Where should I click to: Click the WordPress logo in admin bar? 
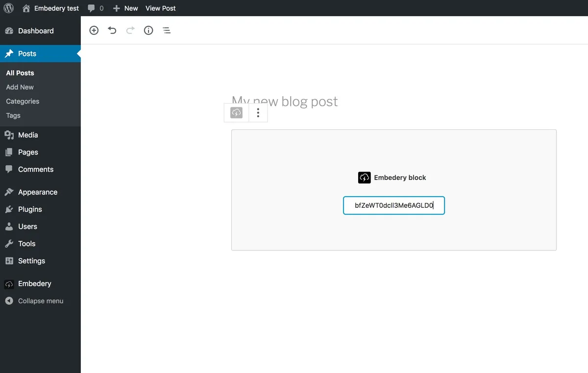pos(8,8)
